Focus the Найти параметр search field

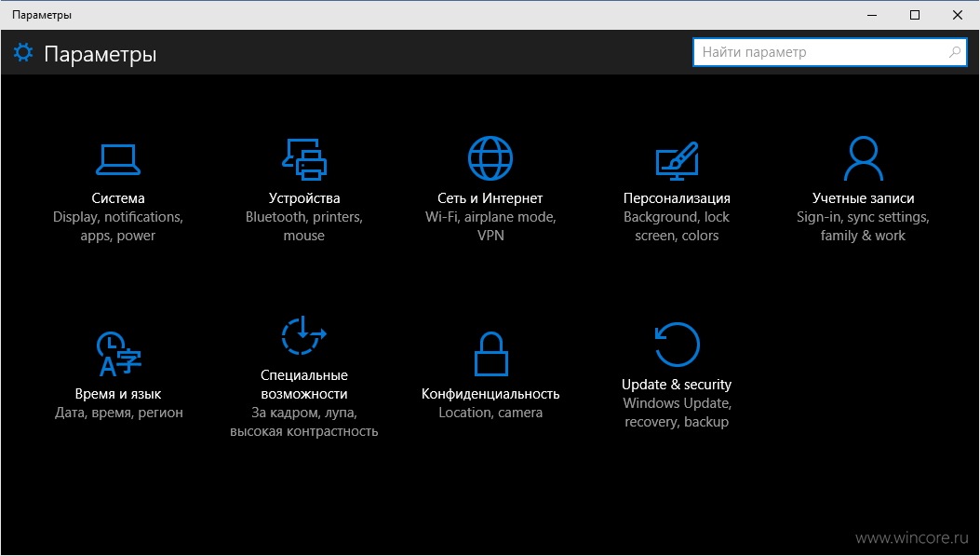click(830, 52)
